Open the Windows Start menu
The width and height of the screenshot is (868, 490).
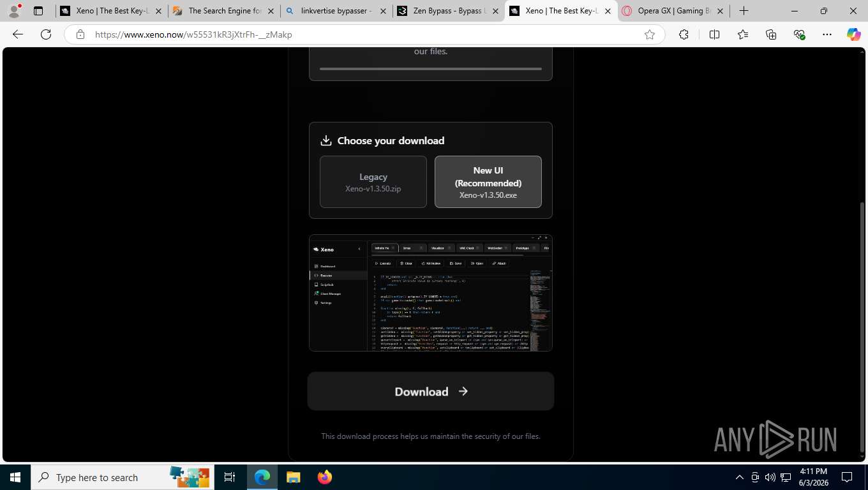click(15, 477)
